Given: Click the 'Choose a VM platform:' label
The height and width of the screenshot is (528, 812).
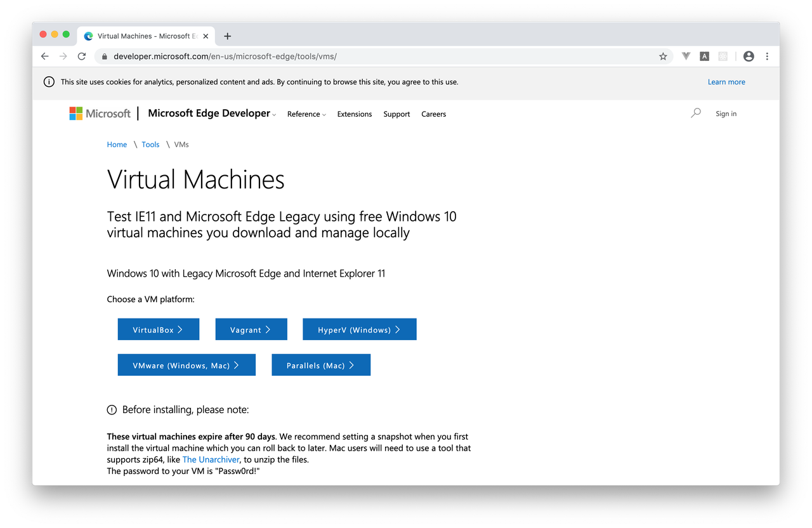Looking at the screenshot, I should tap(151, 299).
